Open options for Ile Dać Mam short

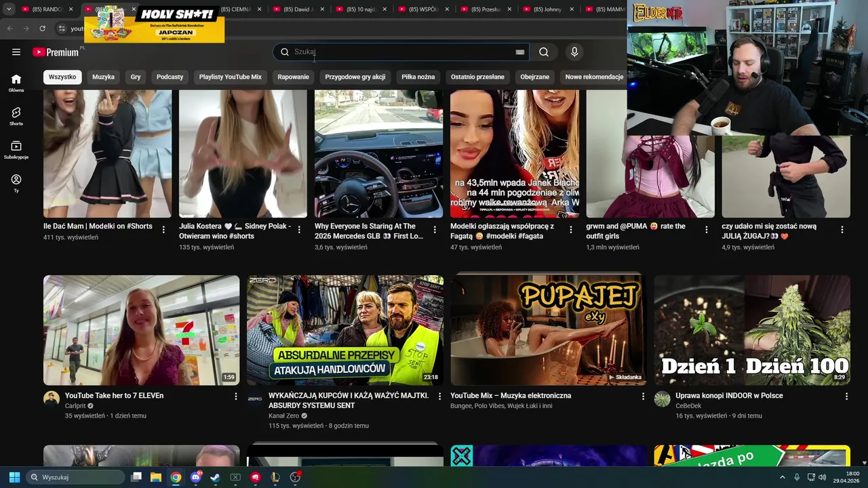(163, 230)
